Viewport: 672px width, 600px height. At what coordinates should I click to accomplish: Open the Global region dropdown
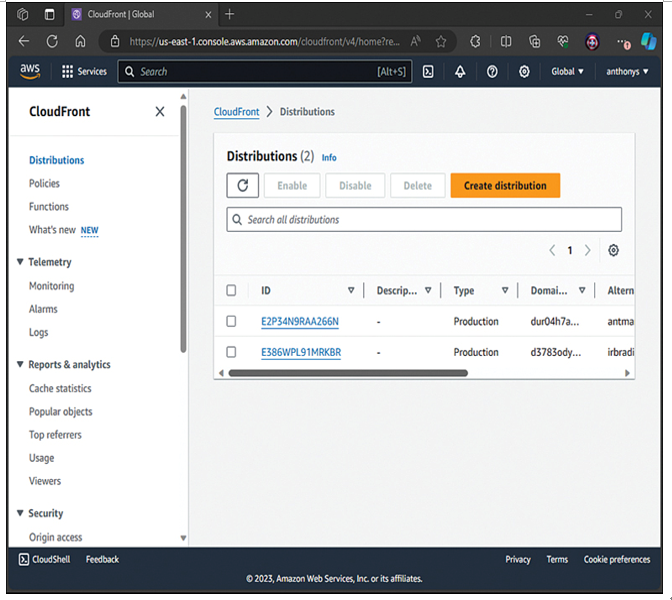point(567,72)
